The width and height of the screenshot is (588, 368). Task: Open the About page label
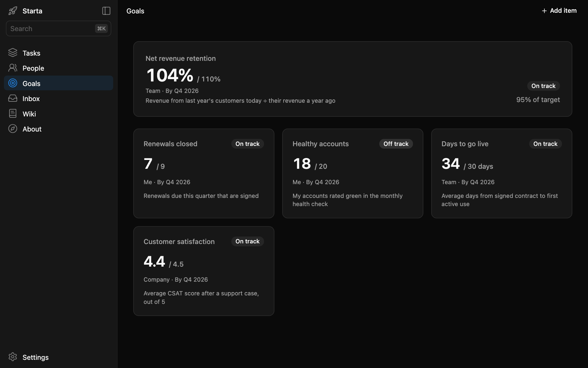pyautogui.click(x=32, y=129)
